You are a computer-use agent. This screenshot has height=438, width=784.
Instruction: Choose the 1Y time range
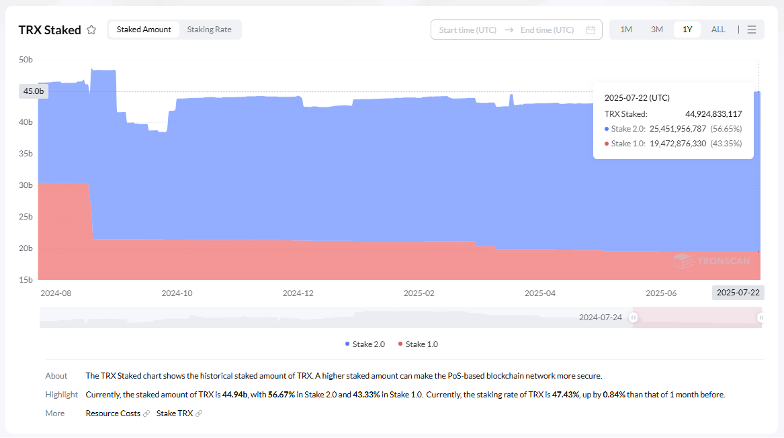[687, 30]
